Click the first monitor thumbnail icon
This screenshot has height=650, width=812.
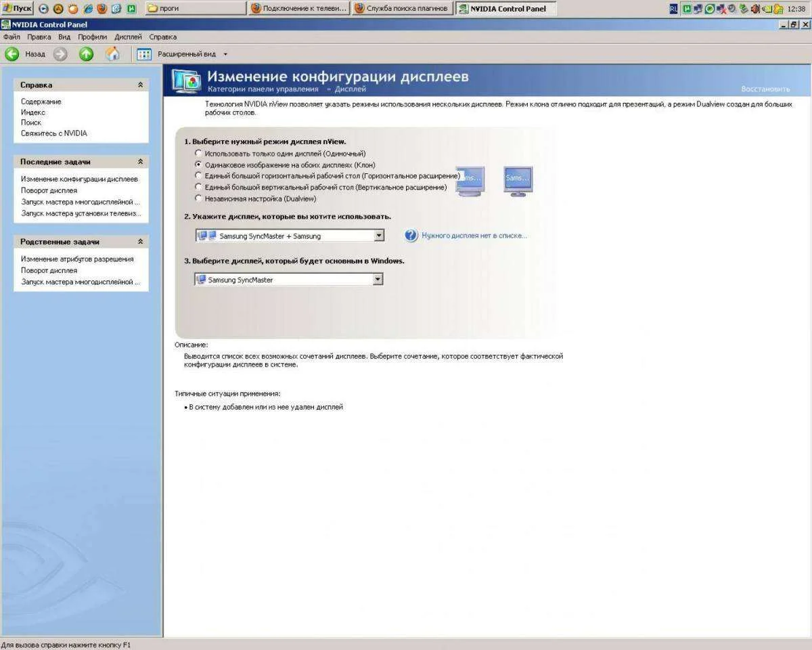(471, 181)
